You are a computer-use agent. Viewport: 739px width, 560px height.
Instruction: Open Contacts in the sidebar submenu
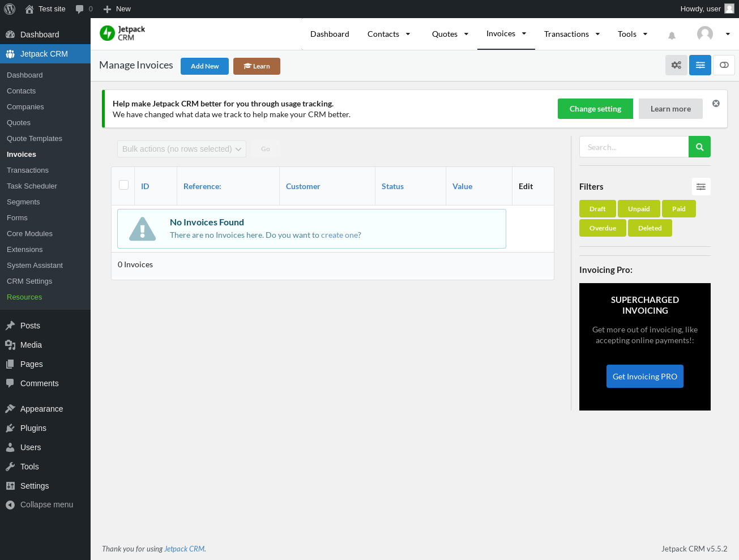point(21,91)
